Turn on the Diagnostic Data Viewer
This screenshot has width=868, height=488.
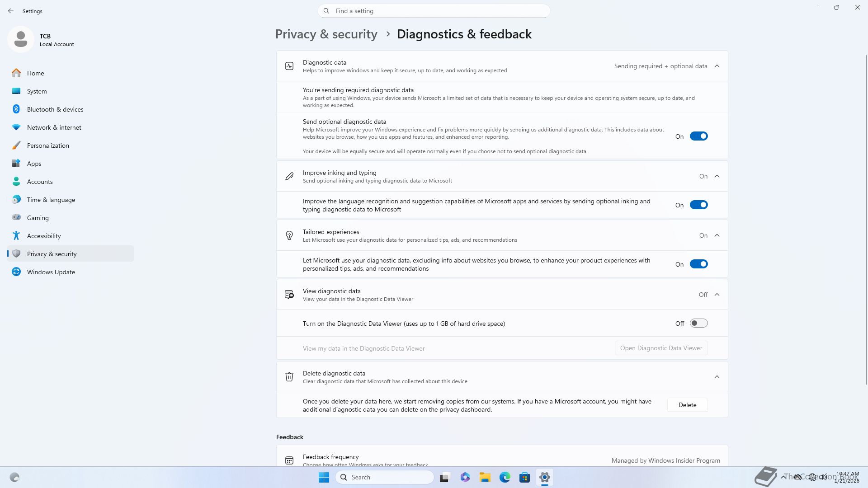[698, 324]
